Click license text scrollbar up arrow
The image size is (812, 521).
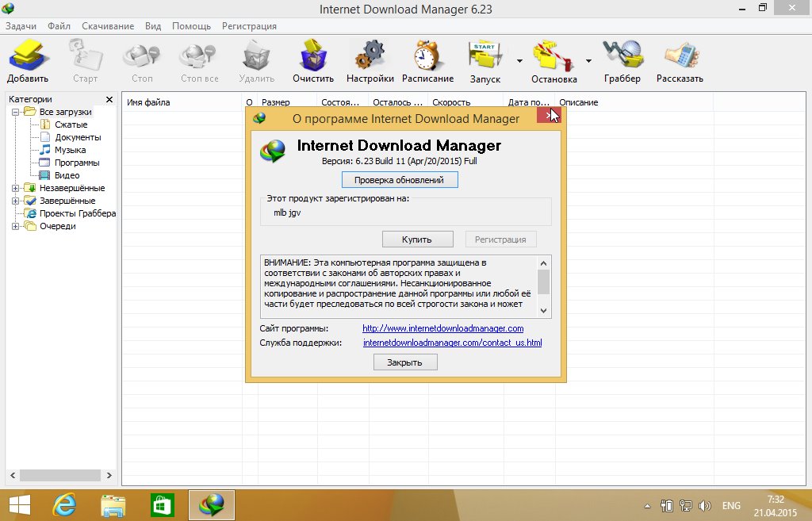[x=543, y=263]
